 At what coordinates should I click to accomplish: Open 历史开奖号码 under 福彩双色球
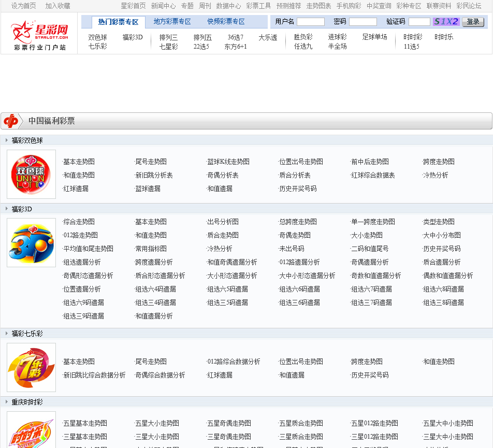tap(298, 189)
